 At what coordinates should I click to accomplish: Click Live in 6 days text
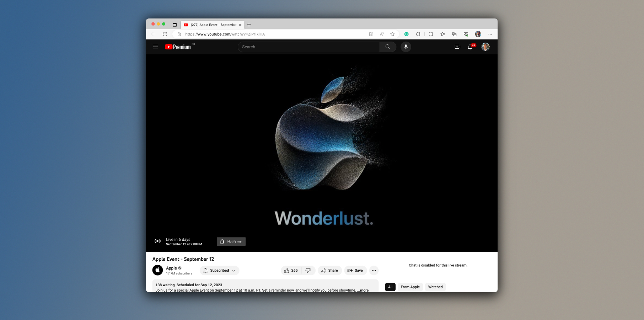point(178,240)
